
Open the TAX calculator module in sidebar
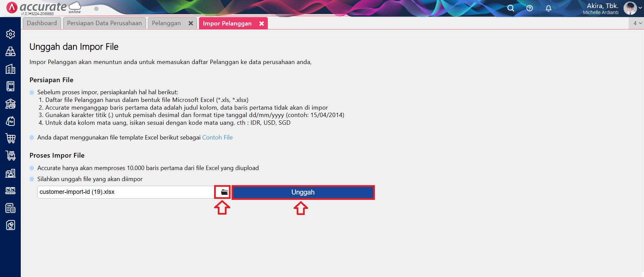coord(10,208)
